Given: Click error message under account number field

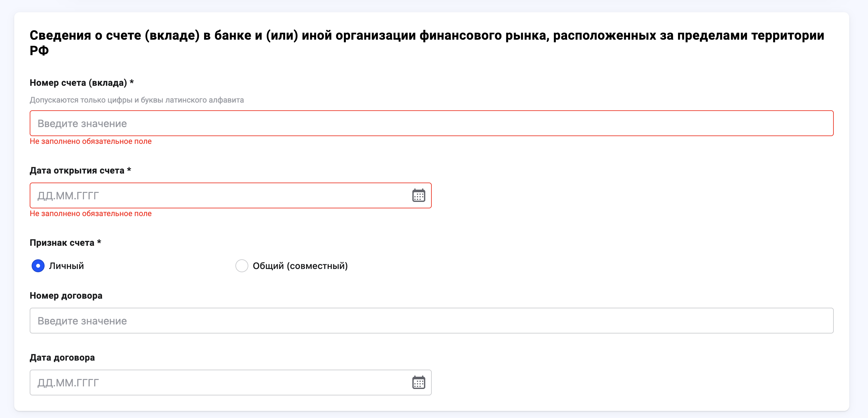Looking at the screenshot, I should click(x=91, y=141).
